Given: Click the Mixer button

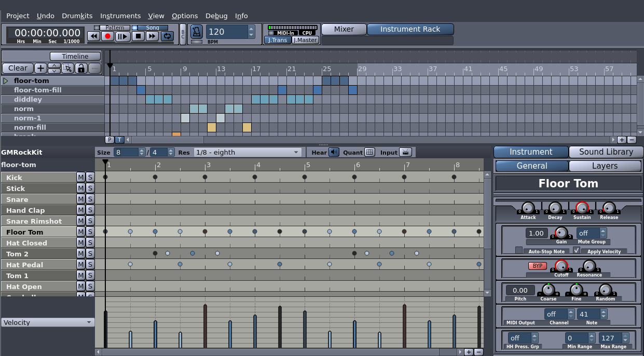Looking at the screenshot, I should [344, 29].
